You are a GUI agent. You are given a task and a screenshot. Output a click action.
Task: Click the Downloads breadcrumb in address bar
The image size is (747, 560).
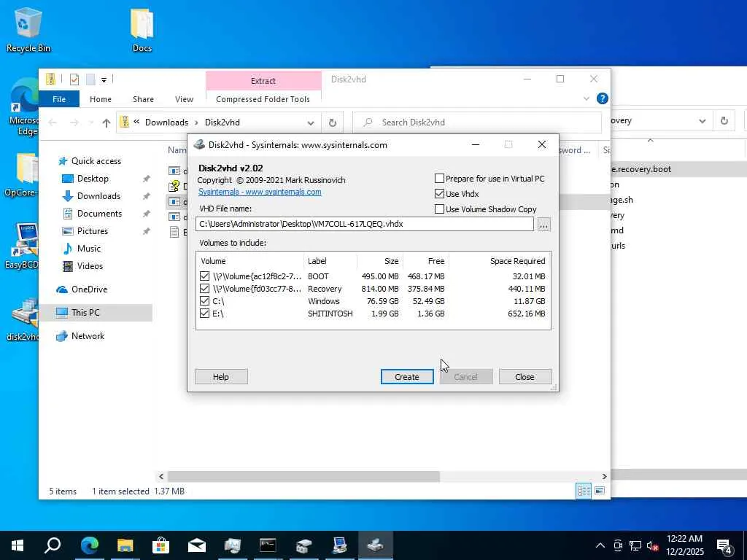166,122
